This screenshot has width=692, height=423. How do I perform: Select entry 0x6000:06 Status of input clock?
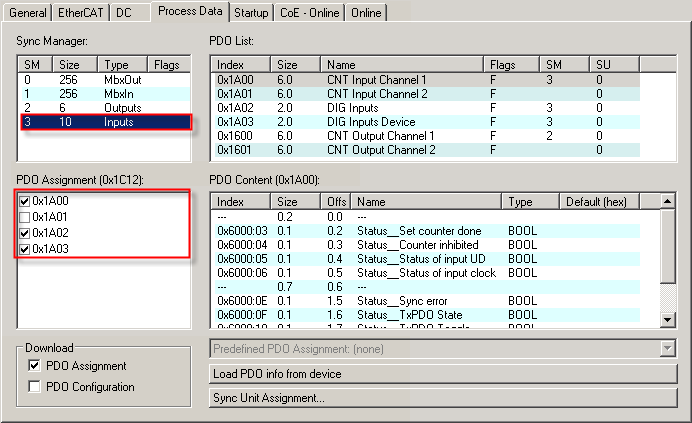(426, 273)
